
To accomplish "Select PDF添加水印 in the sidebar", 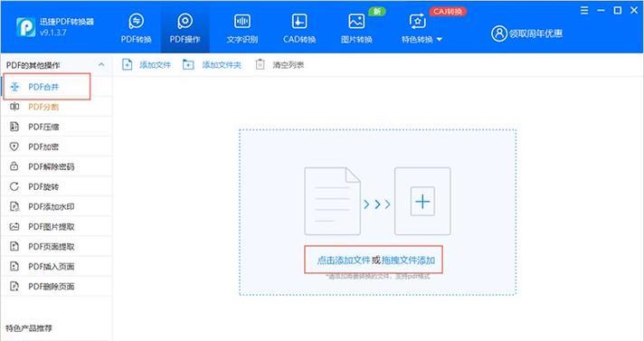I will pos(56,206).
